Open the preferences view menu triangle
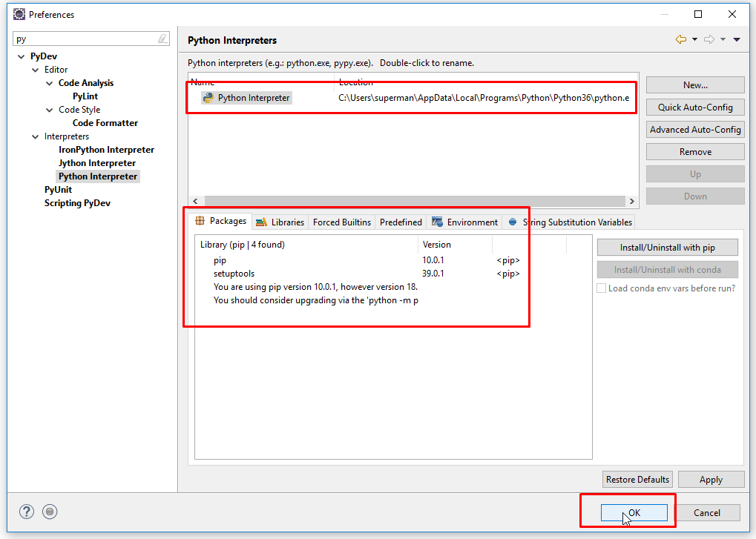 [x=737, y=39]
